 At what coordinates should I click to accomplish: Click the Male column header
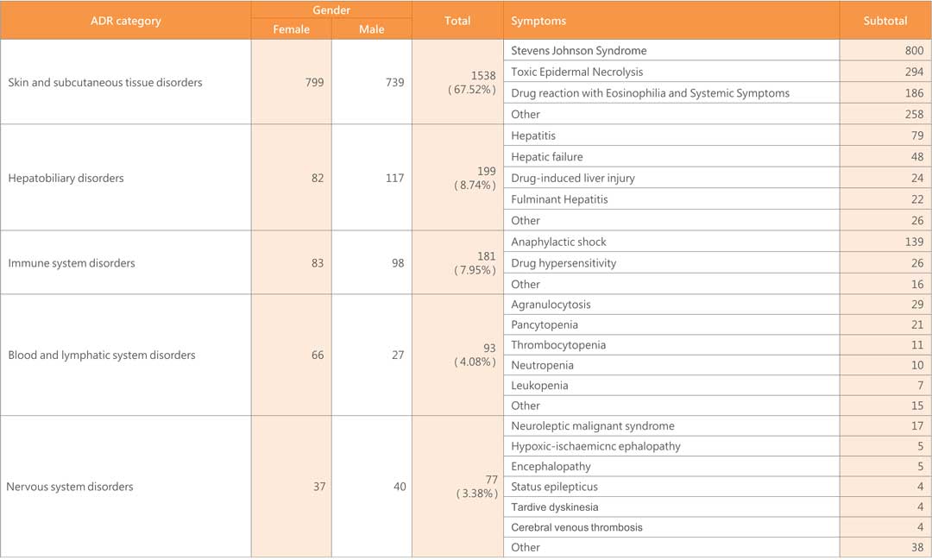tap(370, 28)
